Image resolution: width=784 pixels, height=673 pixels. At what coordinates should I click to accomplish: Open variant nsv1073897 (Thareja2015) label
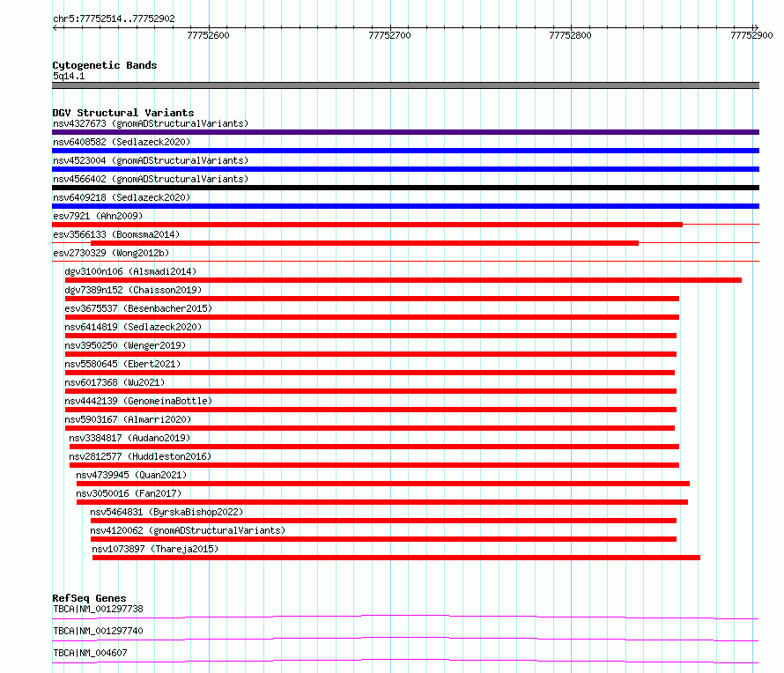coord(155,549)
